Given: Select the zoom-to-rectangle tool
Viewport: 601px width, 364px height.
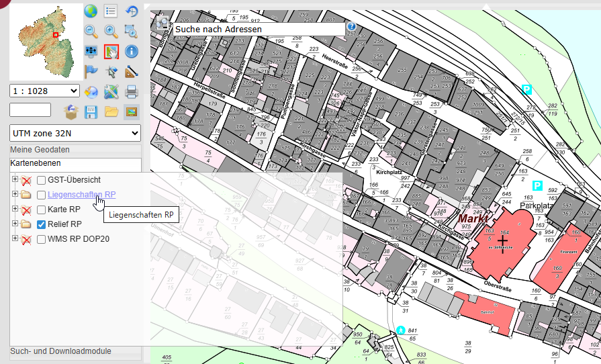Looking at the screenshot, I should tap(132, 31).
